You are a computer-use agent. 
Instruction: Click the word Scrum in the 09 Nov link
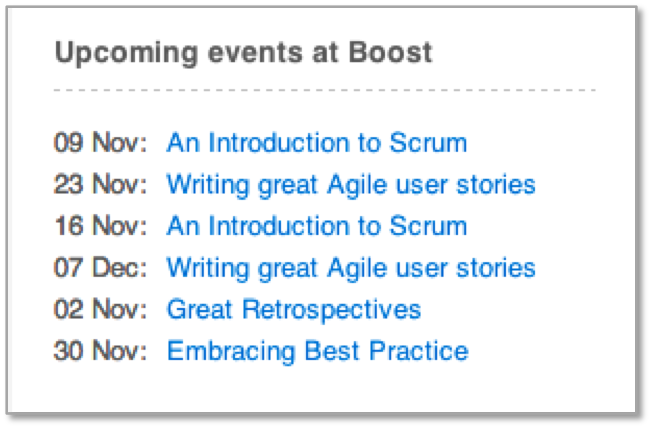tap(428, 143)
